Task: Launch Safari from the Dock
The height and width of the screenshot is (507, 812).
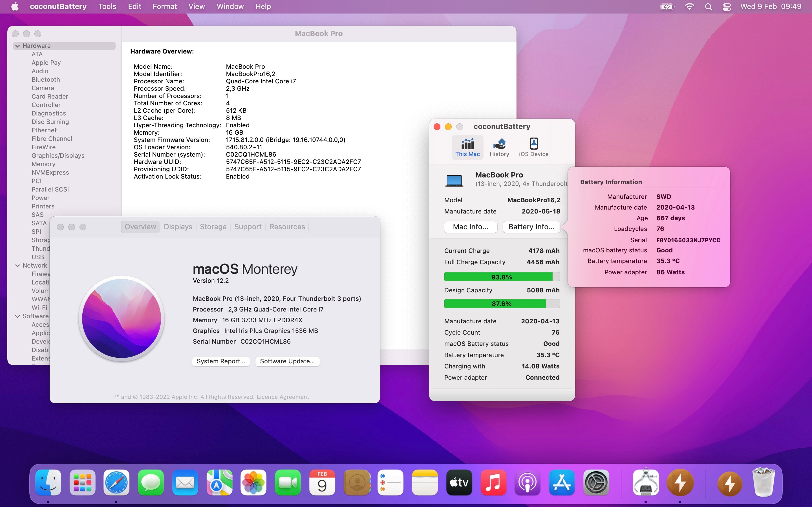Action: 116,482
